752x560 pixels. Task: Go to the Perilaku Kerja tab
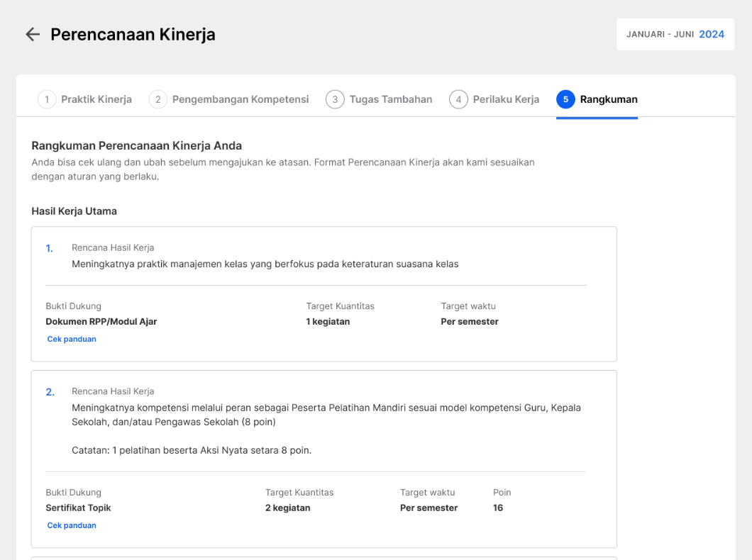[x=494, y=99]
